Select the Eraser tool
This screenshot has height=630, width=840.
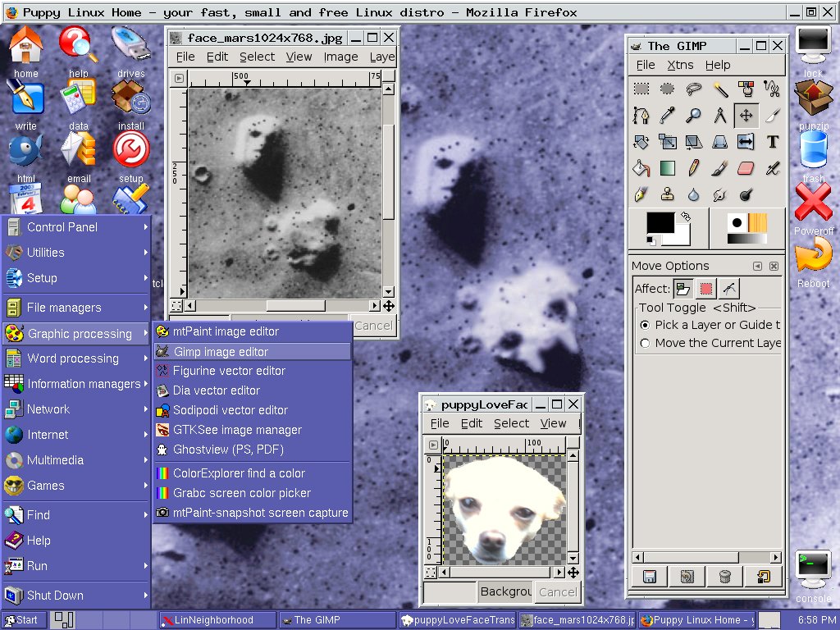tap(746, 168)
